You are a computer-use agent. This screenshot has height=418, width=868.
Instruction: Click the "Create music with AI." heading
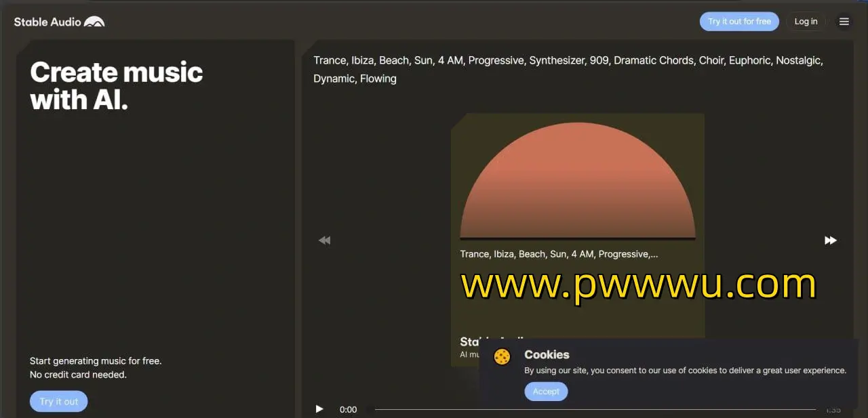click(116, 86)
